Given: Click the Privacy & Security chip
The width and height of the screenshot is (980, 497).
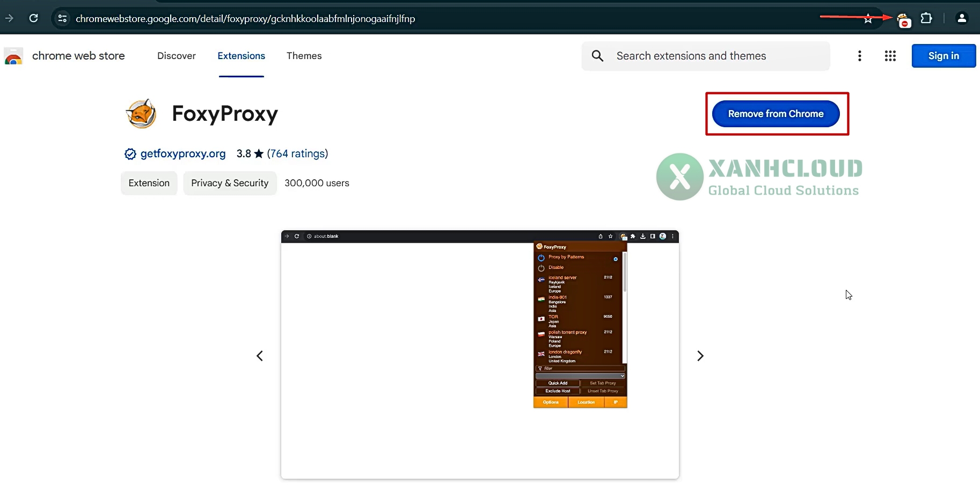Looking at the screenshot, I should pyautogui.click(x=230, y=183).
